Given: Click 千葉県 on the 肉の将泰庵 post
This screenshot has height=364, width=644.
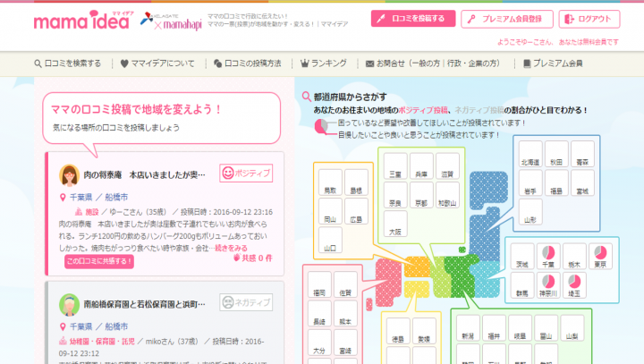Looking at the screenshot, I should click(80, 198).
